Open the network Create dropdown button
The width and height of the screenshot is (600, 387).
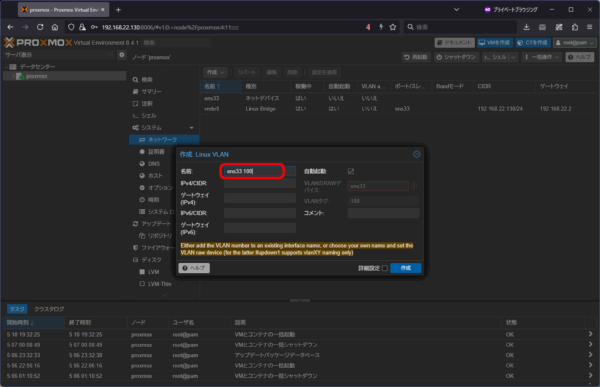point(215,72)
